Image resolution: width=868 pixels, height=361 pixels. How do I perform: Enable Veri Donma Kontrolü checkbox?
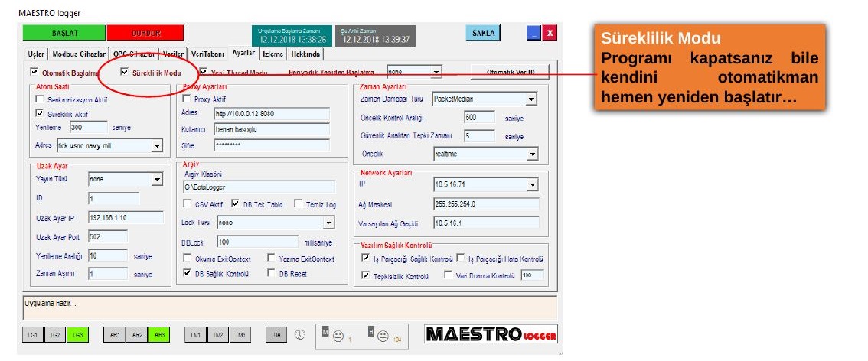449,275
